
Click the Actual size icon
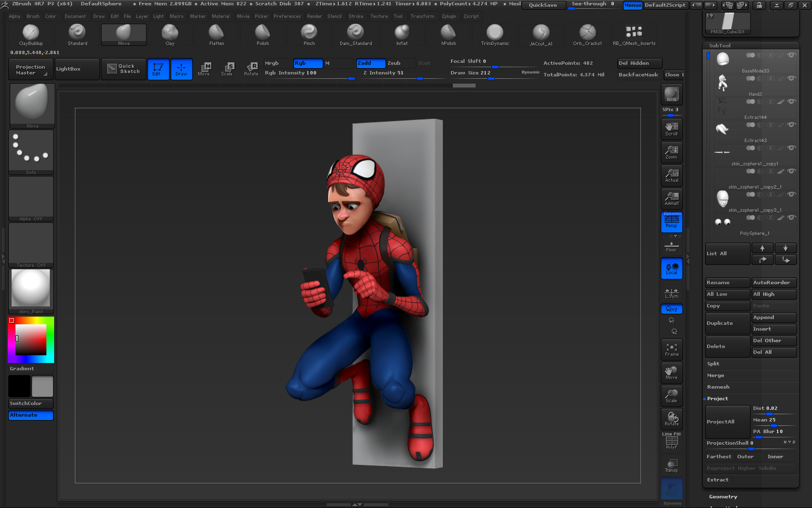tap(672, 175)
